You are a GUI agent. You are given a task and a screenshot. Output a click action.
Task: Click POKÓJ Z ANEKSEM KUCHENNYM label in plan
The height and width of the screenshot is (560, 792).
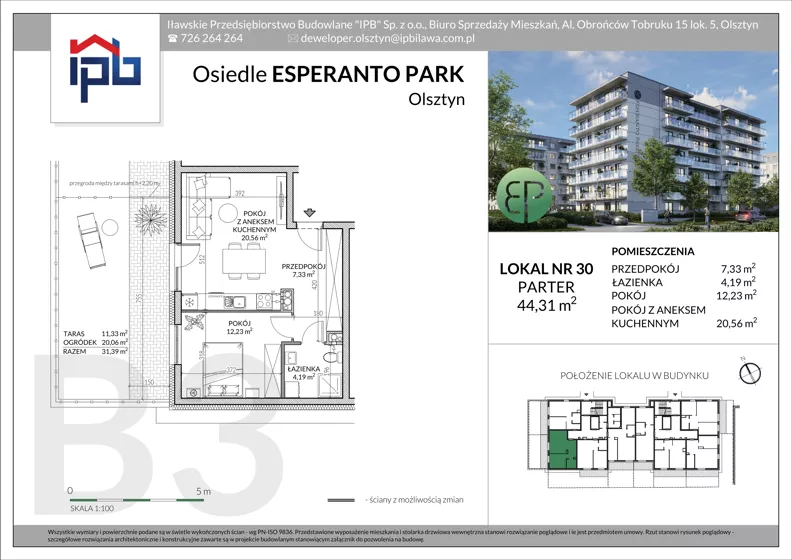(254, 226)
